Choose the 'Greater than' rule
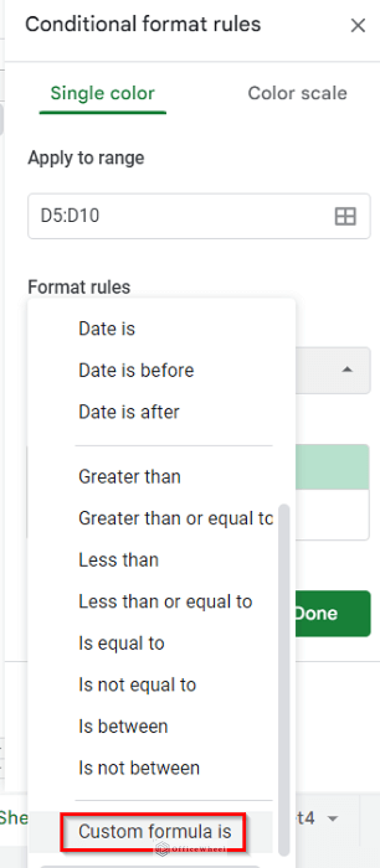This screenshot has height=868, width=380. tap(129, 476)
